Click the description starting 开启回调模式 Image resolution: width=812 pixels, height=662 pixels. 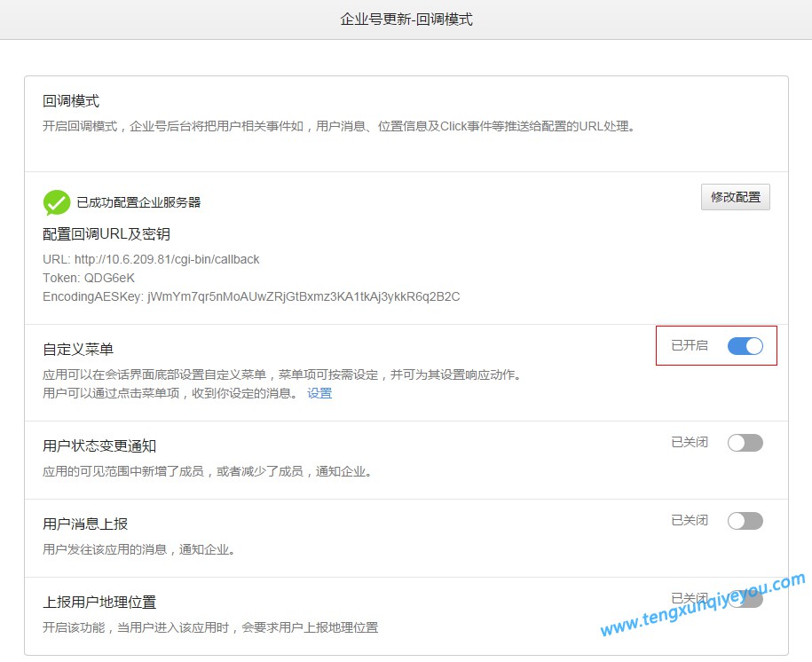(x=339, y=126)
